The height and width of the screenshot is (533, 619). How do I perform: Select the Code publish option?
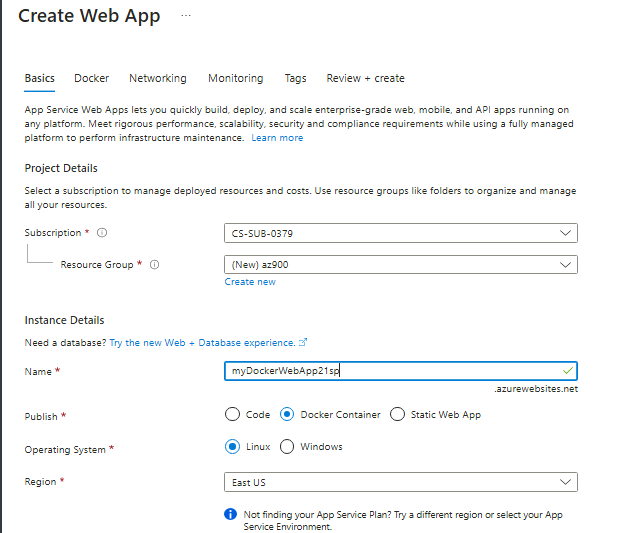tap(233, 414)
